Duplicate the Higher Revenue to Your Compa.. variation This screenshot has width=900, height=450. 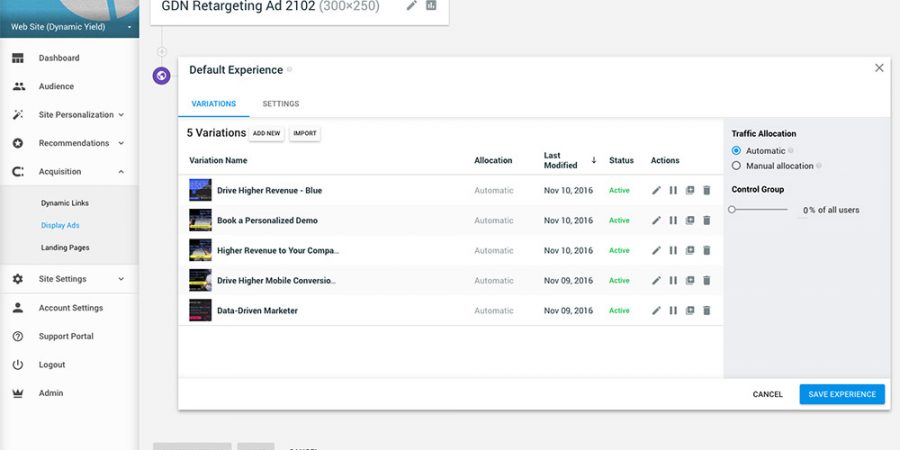click(x=690, y=250)
